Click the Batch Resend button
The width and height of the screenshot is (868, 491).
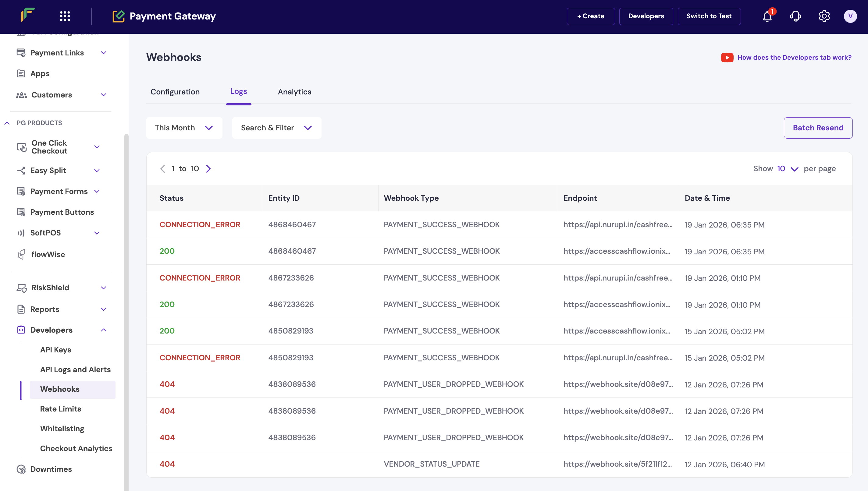click(818, 128)
